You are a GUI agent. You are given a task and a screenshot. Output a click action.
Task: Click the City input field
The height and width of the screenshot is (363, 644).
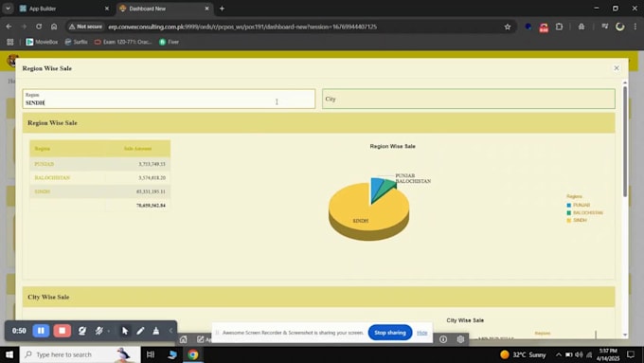(x=469, y=99)
